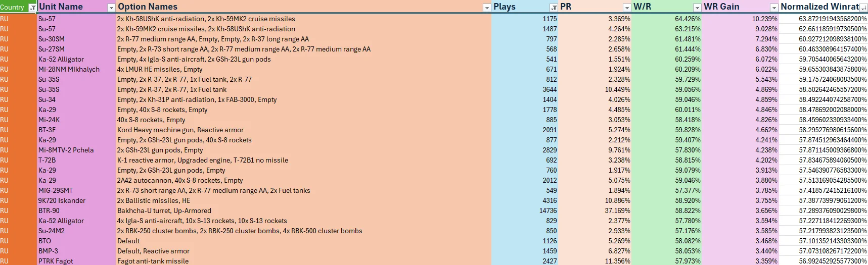Click '2A42 autocannon, 40x S-8 rockets, Empty' cell
Image resolution: width=868 pixels, height=265 pixels.
click(304, 180)
